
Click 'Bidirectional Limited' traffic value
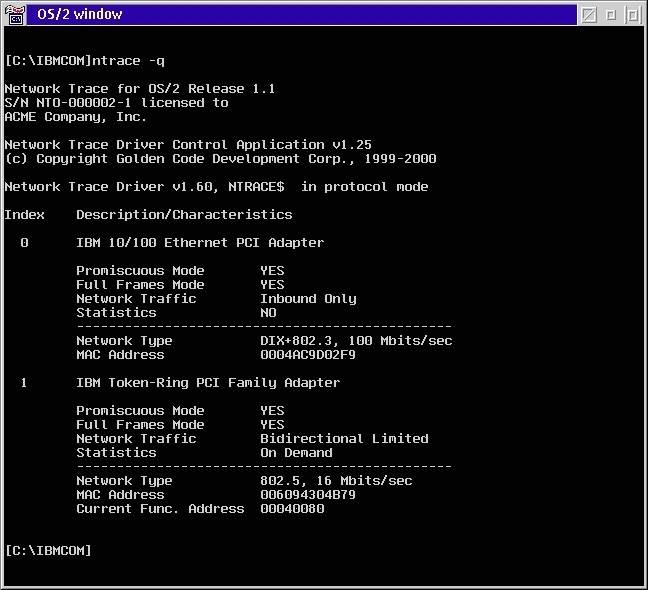tap(344, 439)
